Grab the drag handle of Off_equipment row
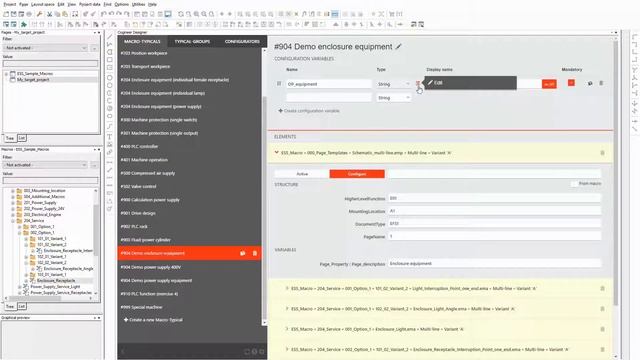Image resolution: width=640 pixels, height=360 pixels. click(x=279, y=84)
